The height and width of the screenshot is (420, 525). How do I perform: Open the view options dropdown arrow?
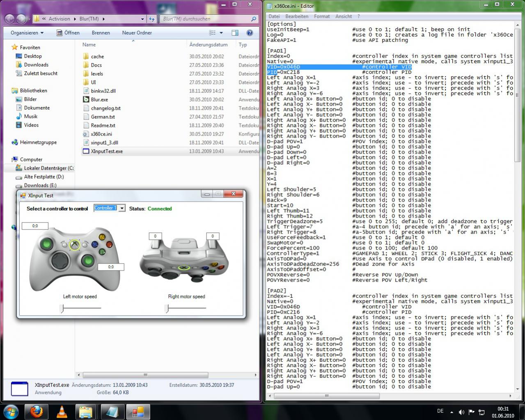(221, 33)
